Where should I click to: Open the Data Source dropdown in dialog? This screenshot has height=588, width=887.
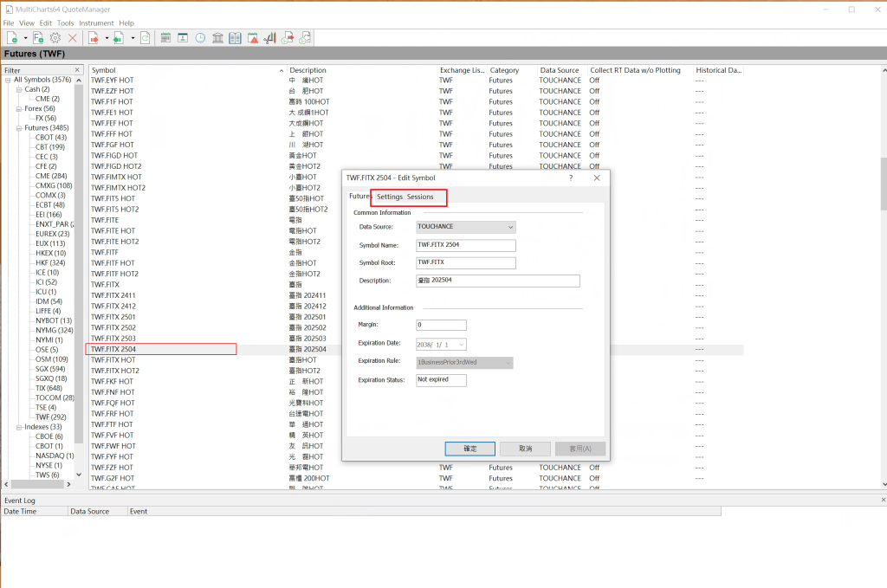(510, 227)
